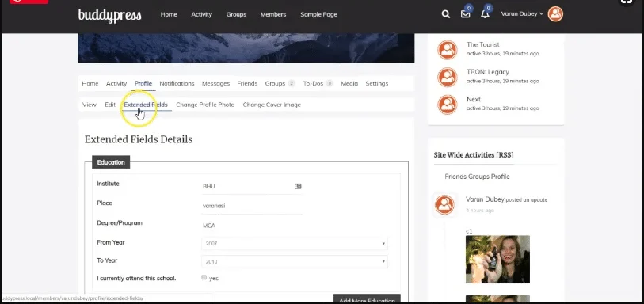Open the View profile sub-tab
The image size is (644, 304).
tap(90, 104)
